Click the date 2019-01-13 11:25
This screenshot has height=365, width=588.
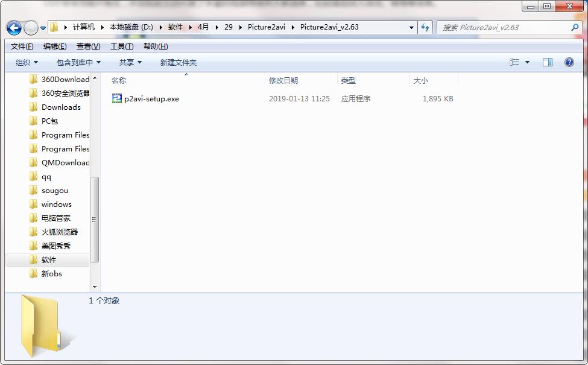click(299, 99)
